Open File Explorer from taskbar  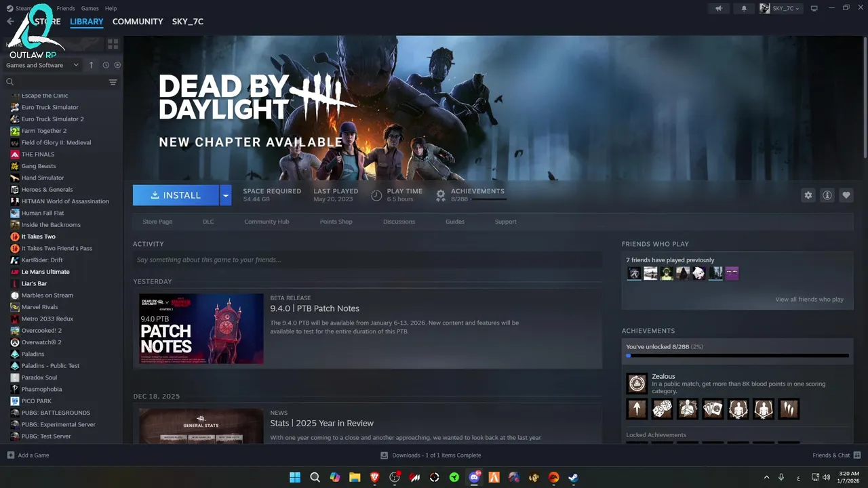click(x=355, y=477)
